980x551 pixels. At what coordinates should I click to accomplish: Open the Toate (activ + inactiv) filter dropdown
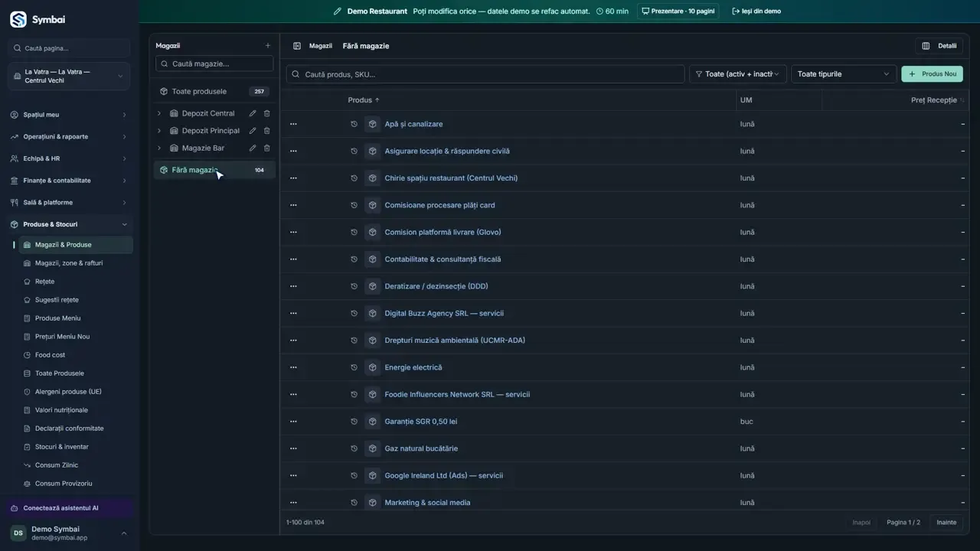tap(737, 74)
